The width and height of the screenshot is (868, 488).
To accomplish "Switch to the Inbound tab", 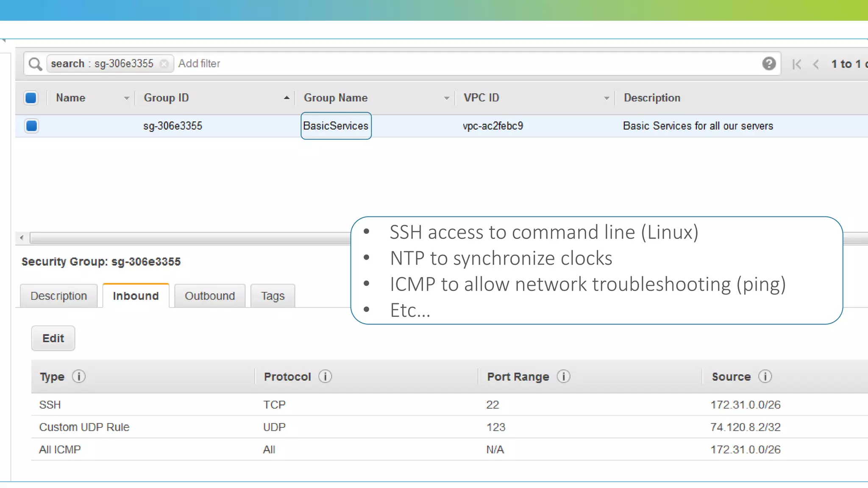I will coord(136,296).
